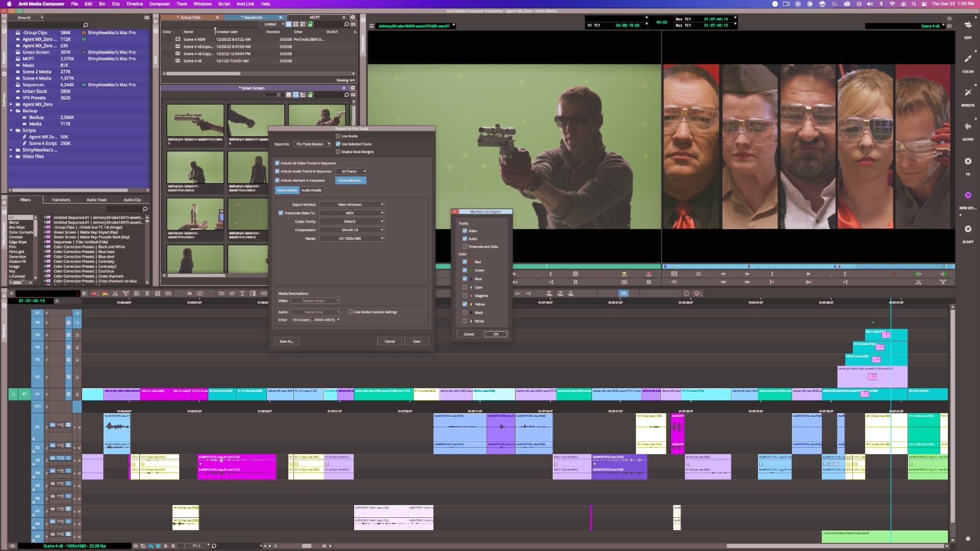Select the Text tool icon in timeline toolbar

242,293
